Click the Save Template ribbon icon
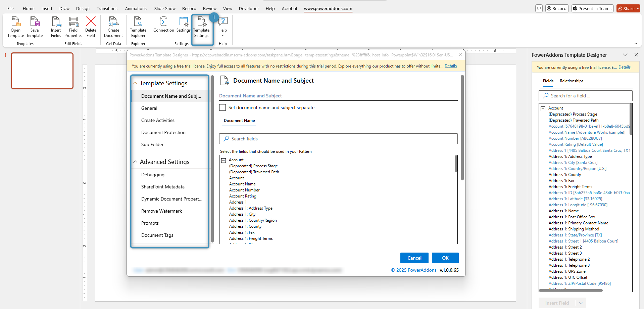The width and height of the screenshot is (644, 309). click(35, 27)
